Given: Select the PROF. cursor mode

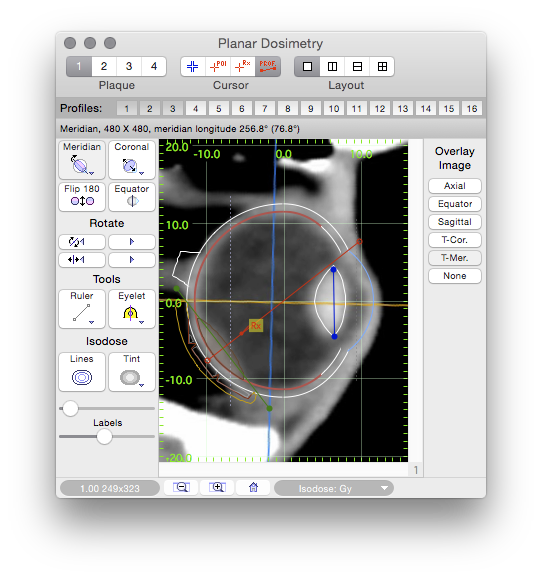Looking at the screenshot, I should 268,66.
